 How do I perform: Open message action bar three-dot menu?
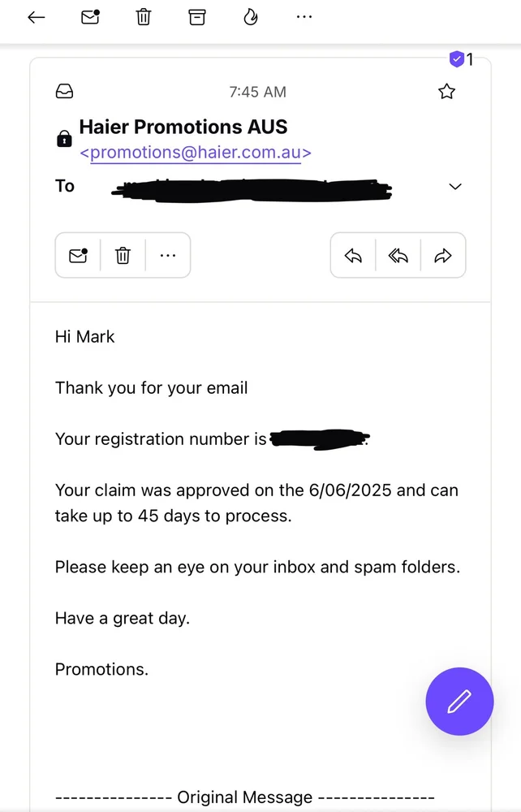(x=168, y=256)
